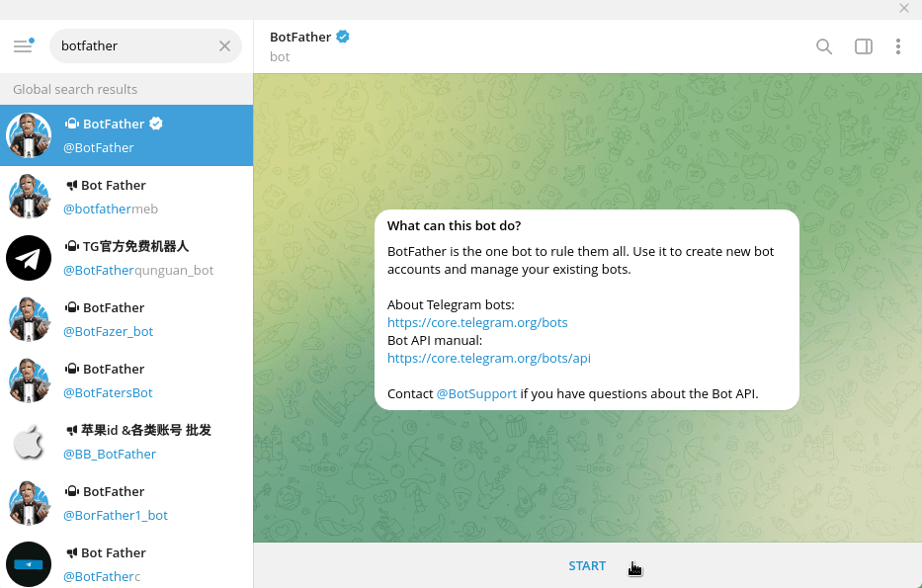Open the @BotFatherqunguan_bot result
The width and height of the screenshot is (922, 588).
coord(126,258)
